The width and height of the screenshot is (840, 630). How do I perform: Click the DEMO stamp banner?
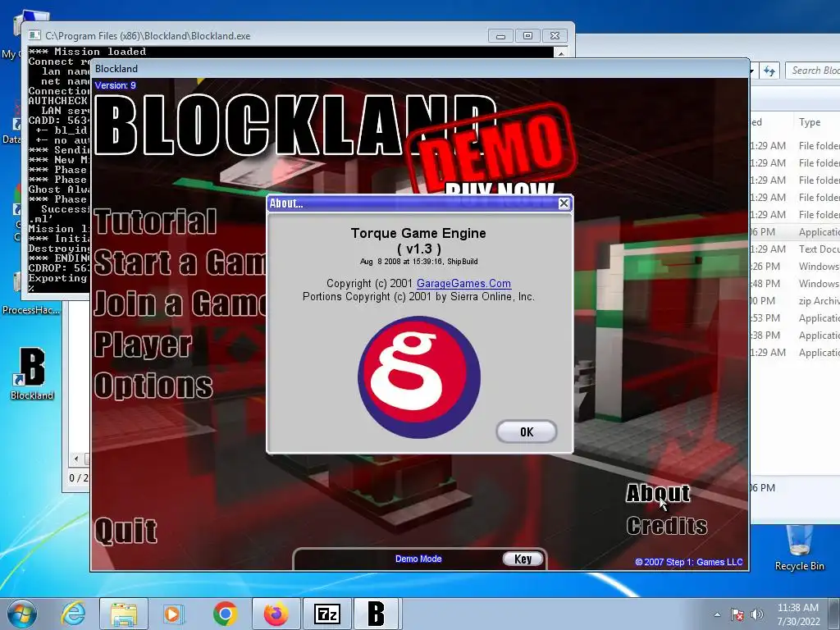(491, 148)
